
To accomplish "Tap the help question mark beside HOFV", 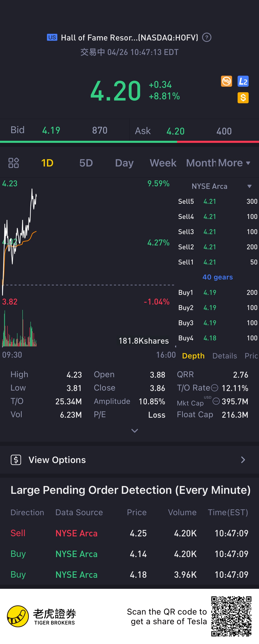I will tap(207, 37).
